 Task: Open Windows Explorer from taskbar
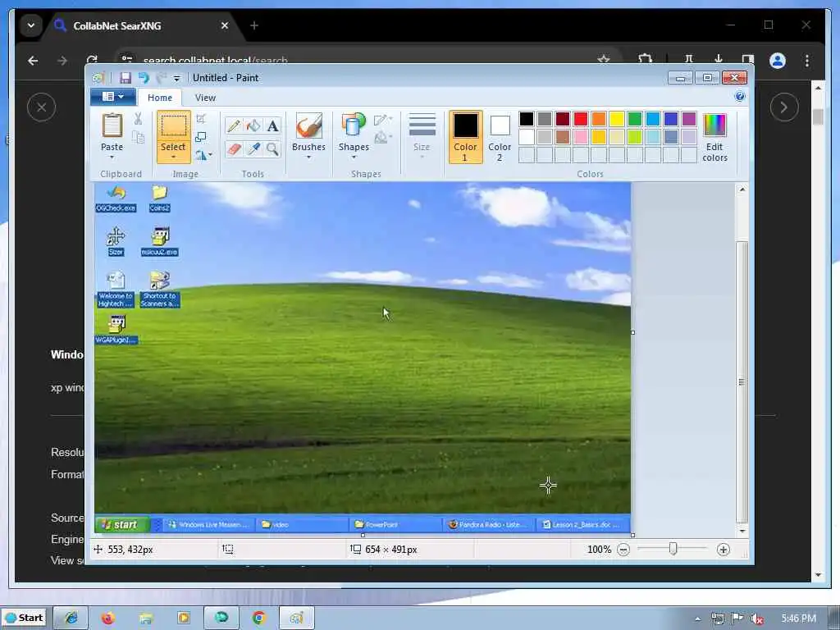(146, 619)
